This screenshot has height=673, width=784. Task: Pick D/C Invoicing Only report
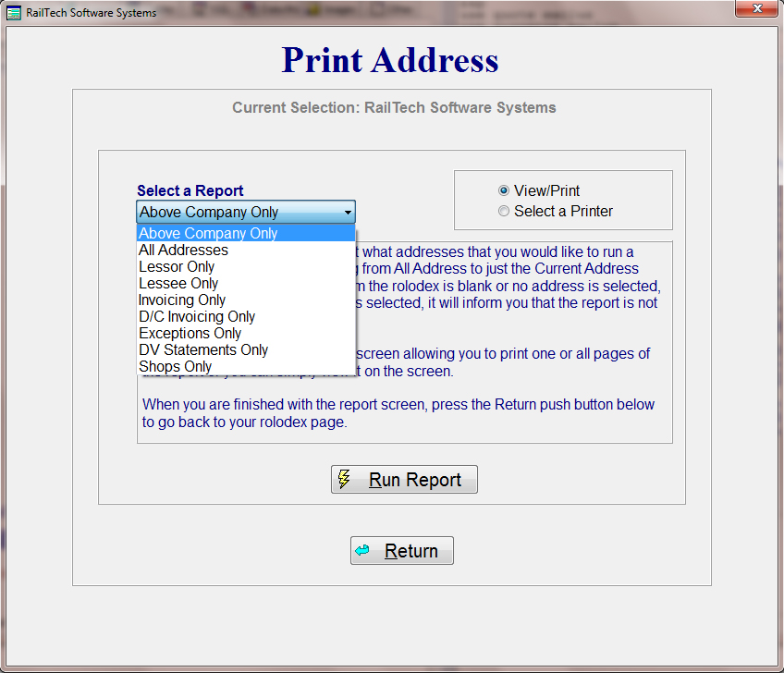[x=196, y=316]
